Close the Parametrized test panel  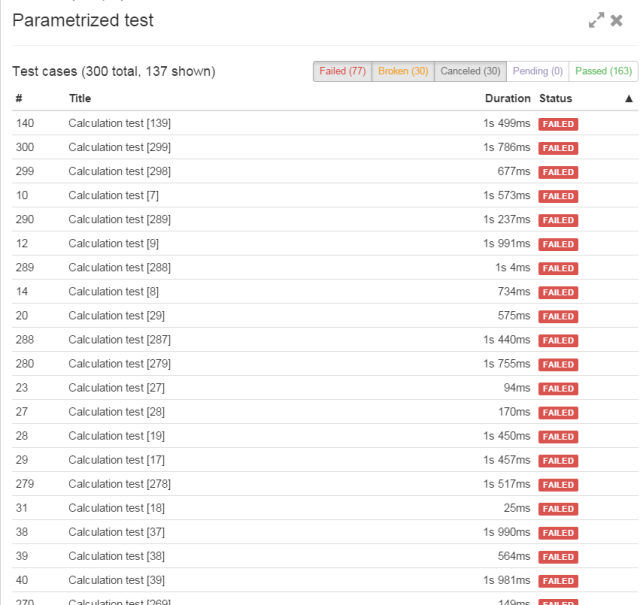click(617, 20)
